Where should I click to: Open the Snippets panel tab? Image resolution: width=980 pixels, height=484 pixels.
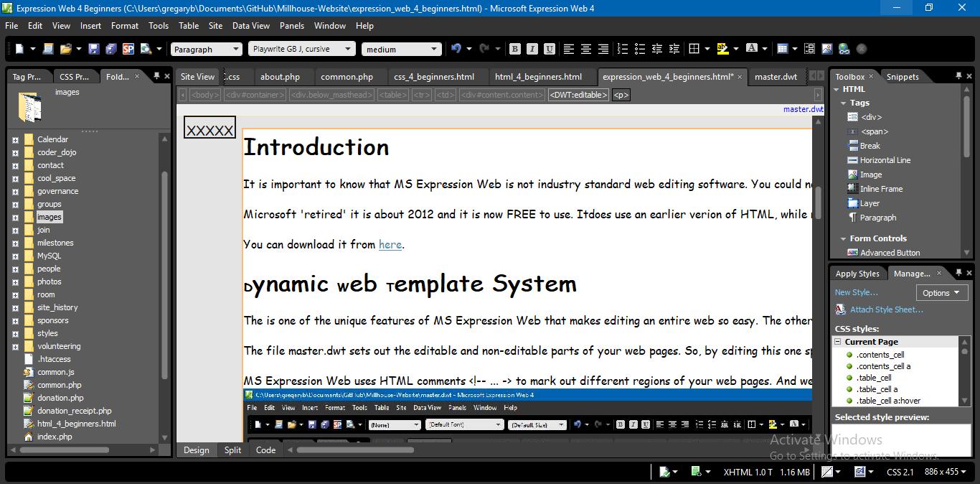coord(903,76)
